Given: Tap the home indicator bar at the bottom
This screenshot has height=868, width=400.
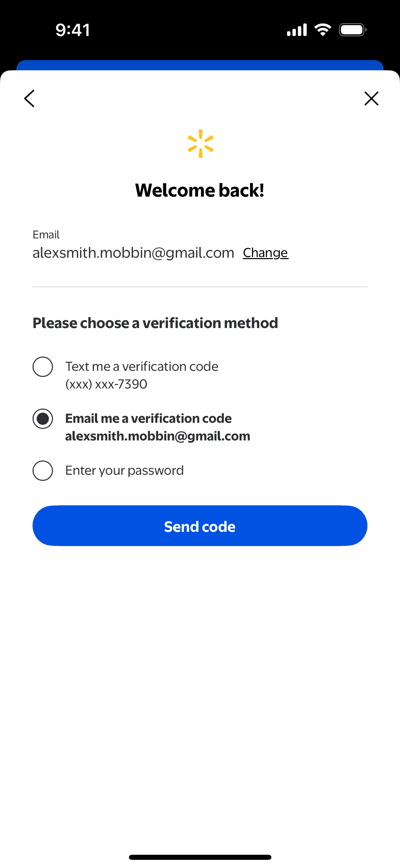Looking at the screenshot, I should 200,857.
